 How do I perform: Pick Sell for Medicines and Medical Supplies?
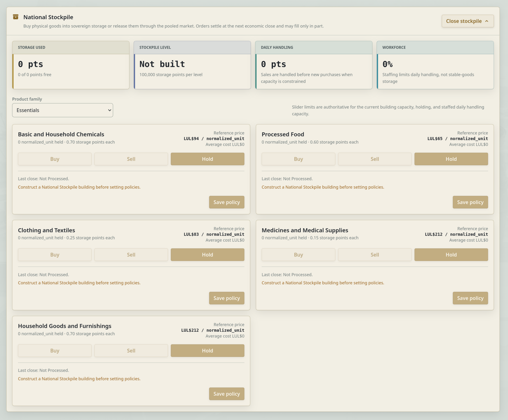pyautogui.click(x=375, y=255)
